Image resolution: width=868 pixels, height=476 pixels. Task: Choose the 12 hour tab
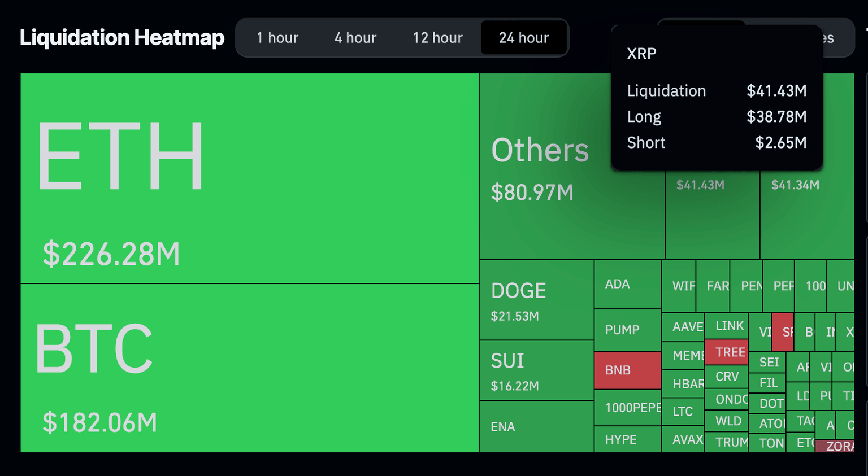pyautogui.click(x=437, y=38)
